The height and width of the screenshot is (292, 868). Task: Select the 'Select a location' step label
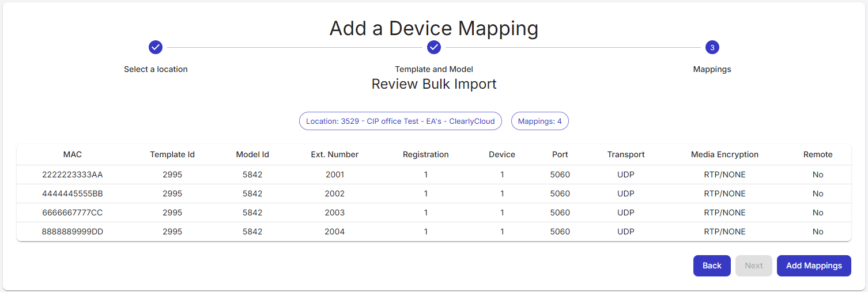(x=156, y=69)
